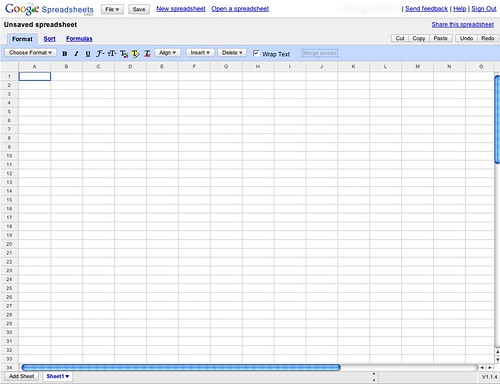
Task: Open the font family picker icon
Action: (x=100, y=53)
